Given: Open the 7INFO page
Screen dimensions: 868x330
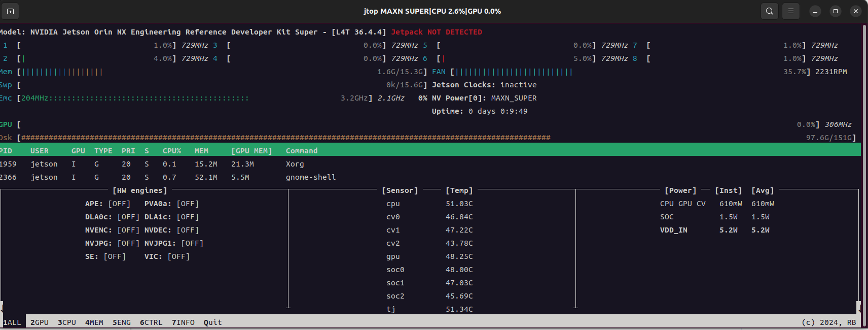Looking at the screenshot, I should click(183, 322).
